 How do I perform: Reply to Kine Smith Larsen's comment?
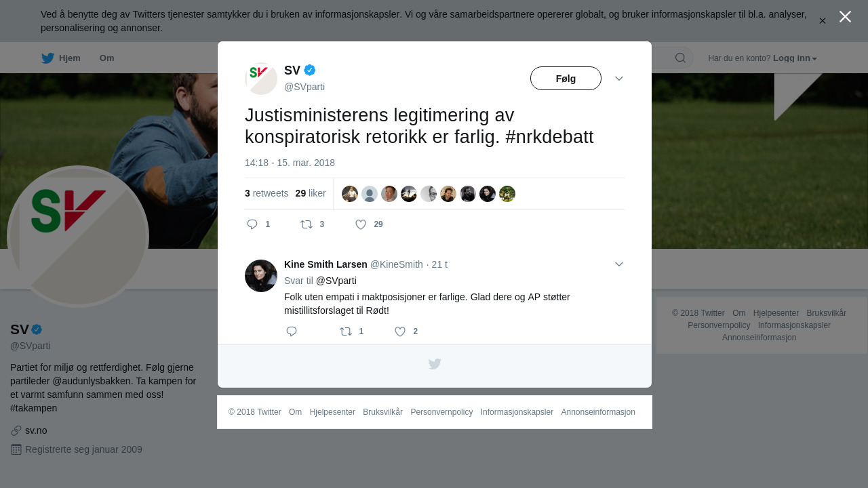click(x=292, y=331)
